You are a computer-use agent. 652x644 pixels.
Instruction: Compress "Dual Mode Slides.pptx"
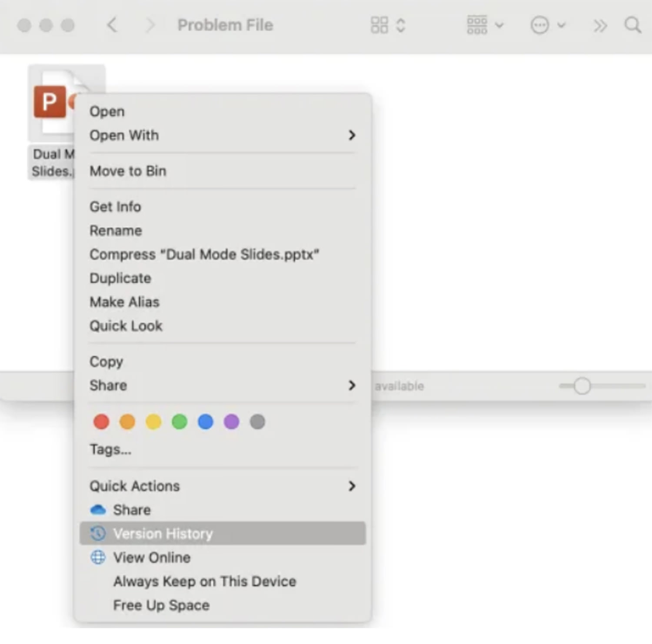click(223, 255)
